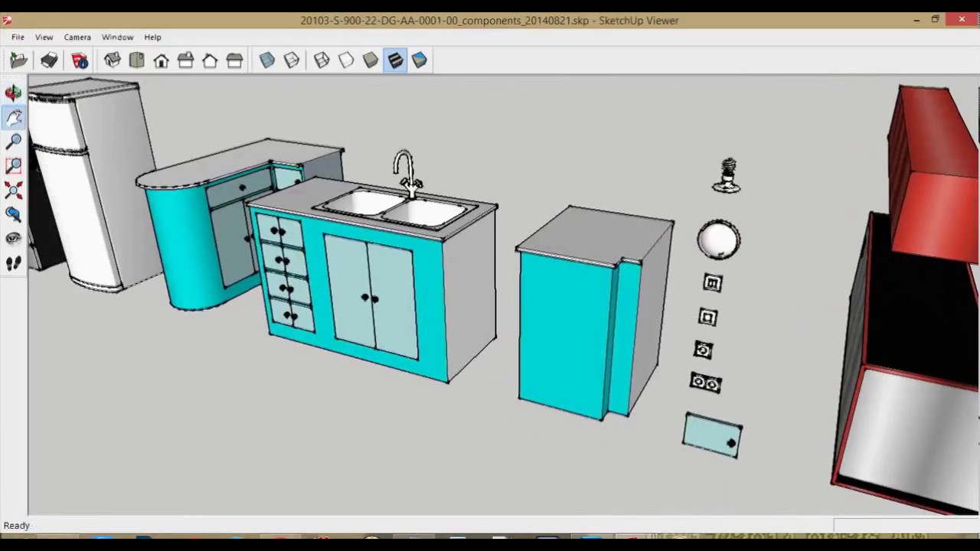Select the Monochrome face style
Image resolution: width=980 pixels, height=551 pixels.
click(x=420, y=60)
